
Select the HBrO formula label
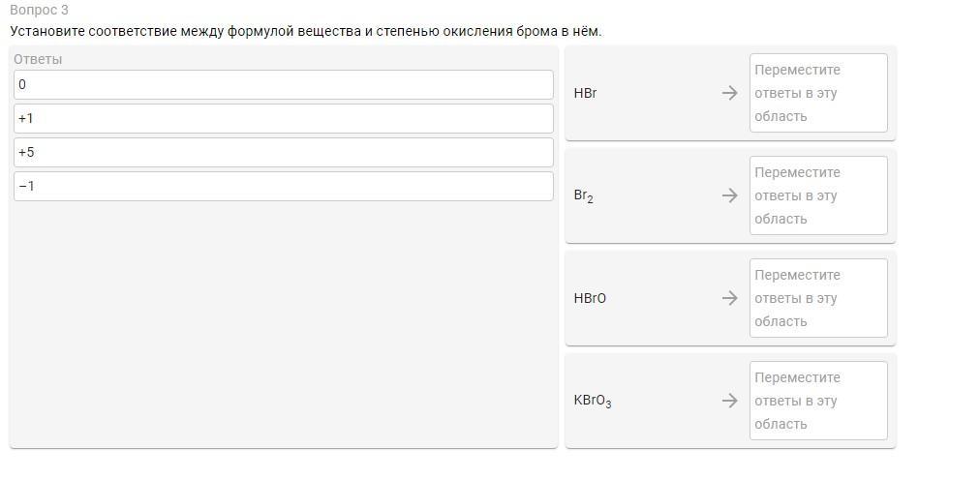[x=590, y=298]
